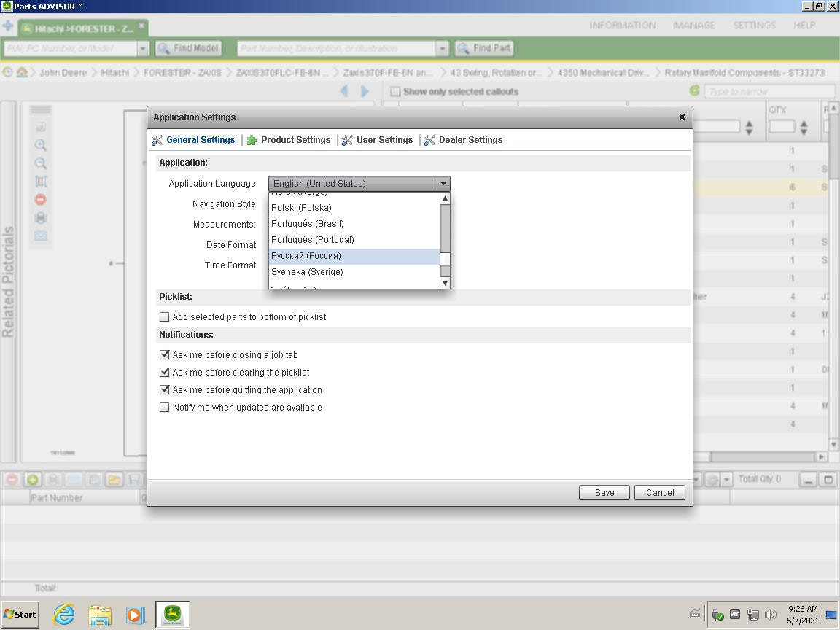
Task: Open Windows Explorer folder icon in taskbar
Action: click(100, 615)
